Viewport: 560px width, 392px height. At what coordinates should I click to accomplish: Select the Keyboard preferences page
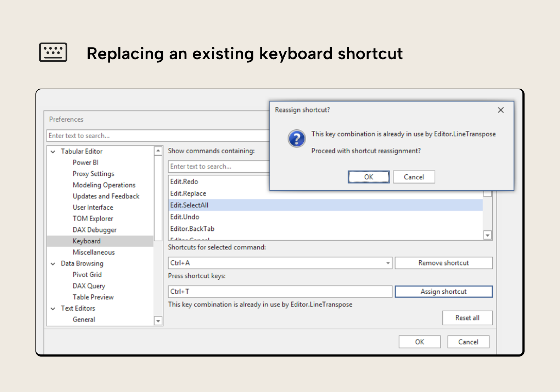click(100, 241)
